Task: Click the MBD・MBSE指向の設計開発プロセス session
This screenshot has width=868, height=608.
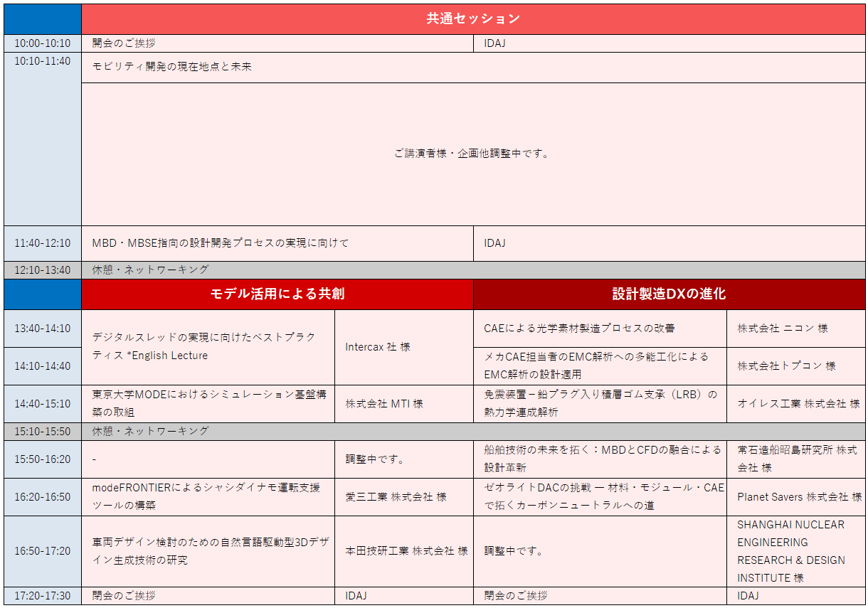Action: tap(277, 244)
